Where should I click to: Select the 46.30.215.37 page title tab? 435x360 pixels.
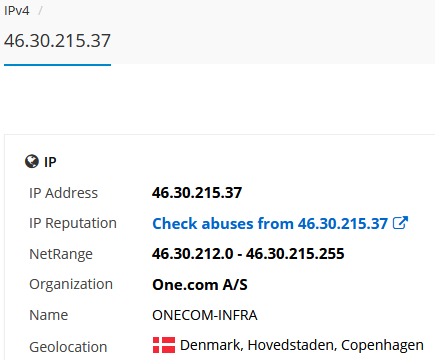57,41
